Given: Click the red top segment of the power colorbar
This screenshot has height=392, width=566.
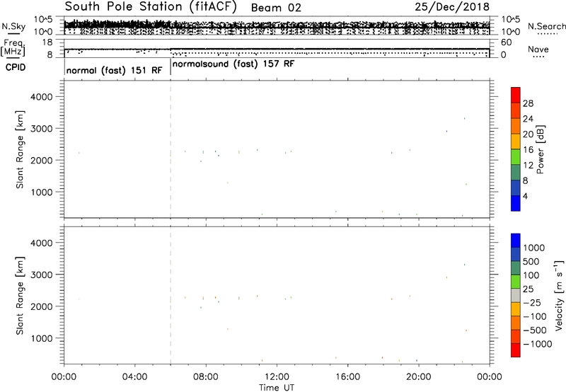Looking at the screenshot, I should (x=516, y=95).
